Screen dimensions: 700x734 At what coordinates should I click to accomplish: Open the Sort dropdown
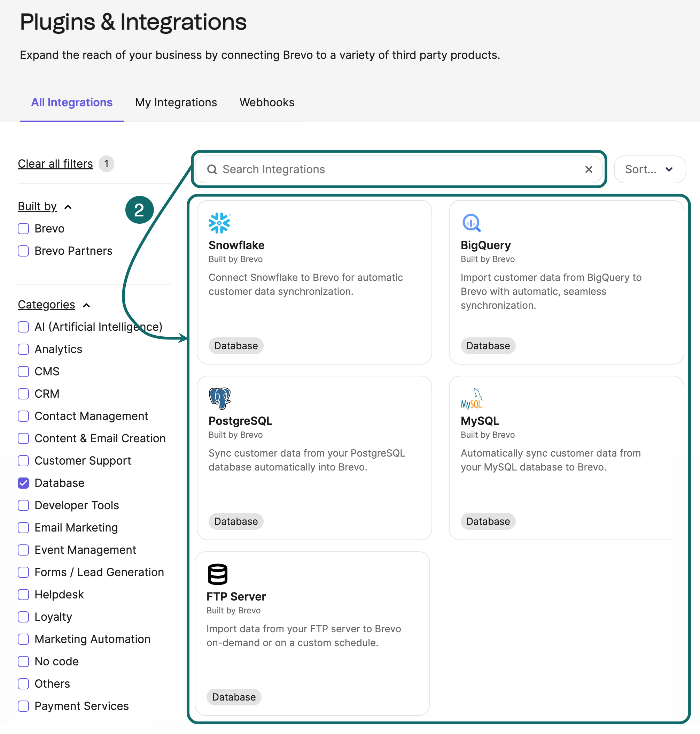coord(649,169)
